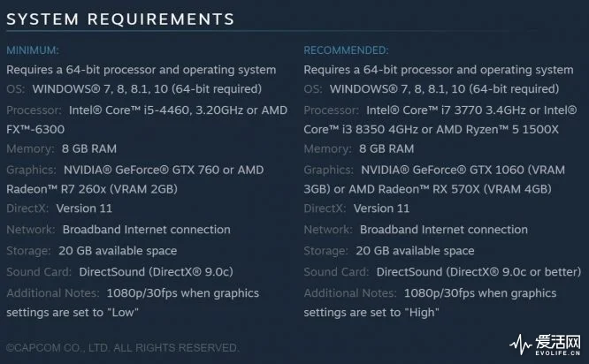Image resolution: width=589 pixels, height=364 pixels.
Task: Click the MINIMUM section label
Action: click(x=33, y=50)
